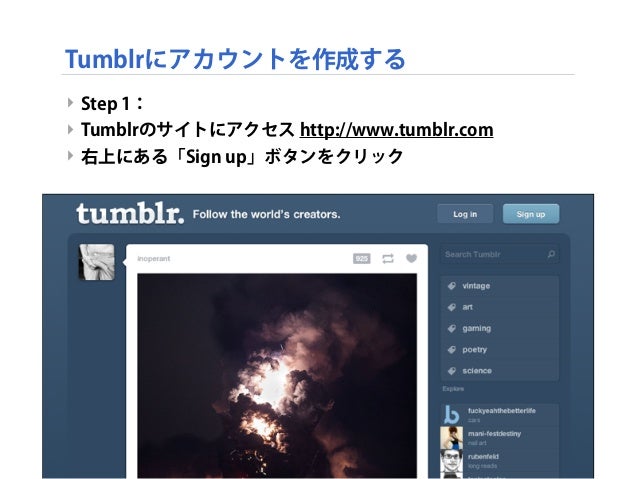This screenshot has height=479, width=638.
Task: Like the post with heart icon
Action: (411, 258)
